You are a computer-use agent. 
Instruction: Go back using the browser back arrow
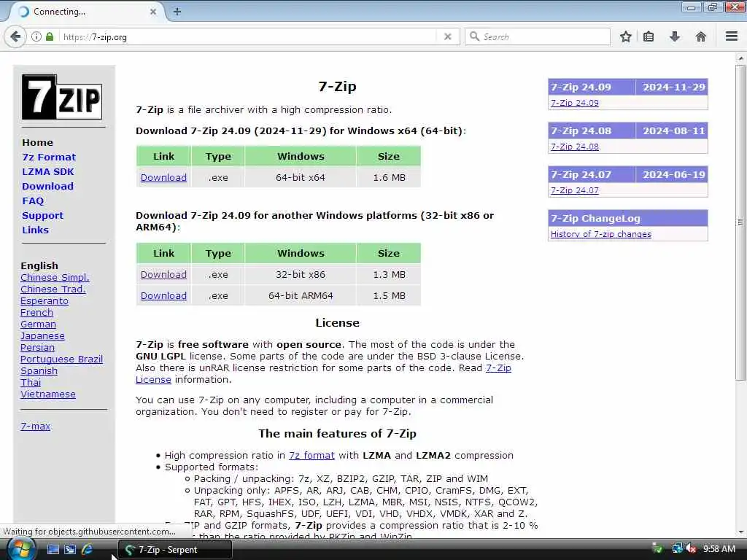[15, 36]
